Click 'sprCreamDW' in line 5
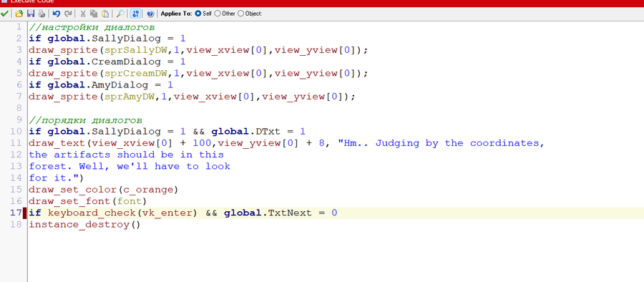Image resolution: width=644 pixels, height=282 pixels. pos(137,74)
